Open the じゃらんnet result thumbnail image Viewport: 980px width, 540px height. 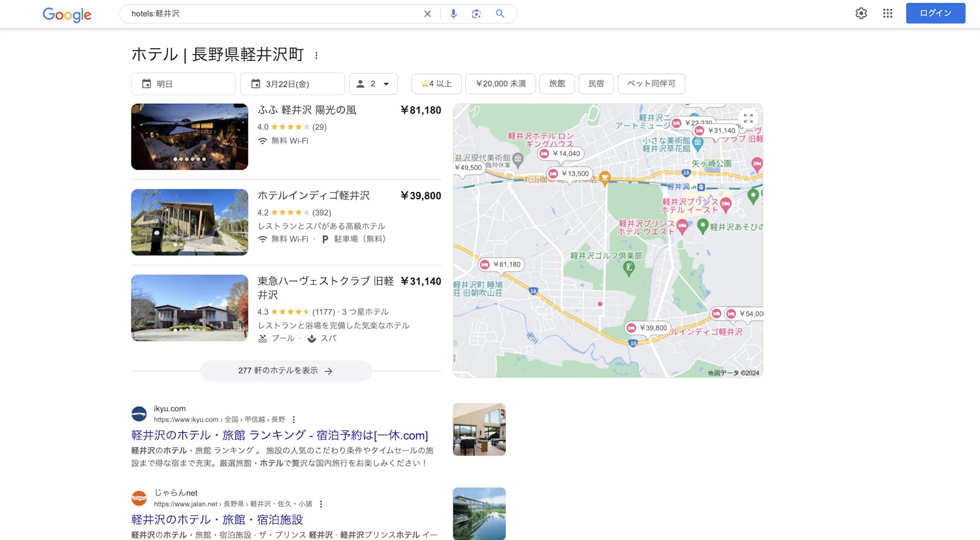(479, 514)
